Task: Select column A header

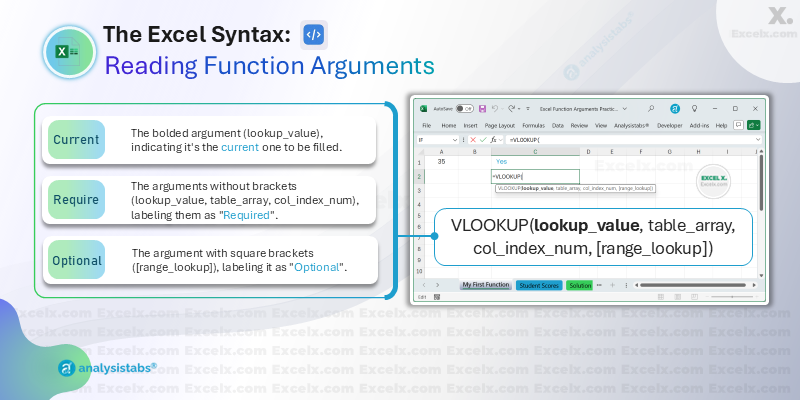Action: [441, 152]
